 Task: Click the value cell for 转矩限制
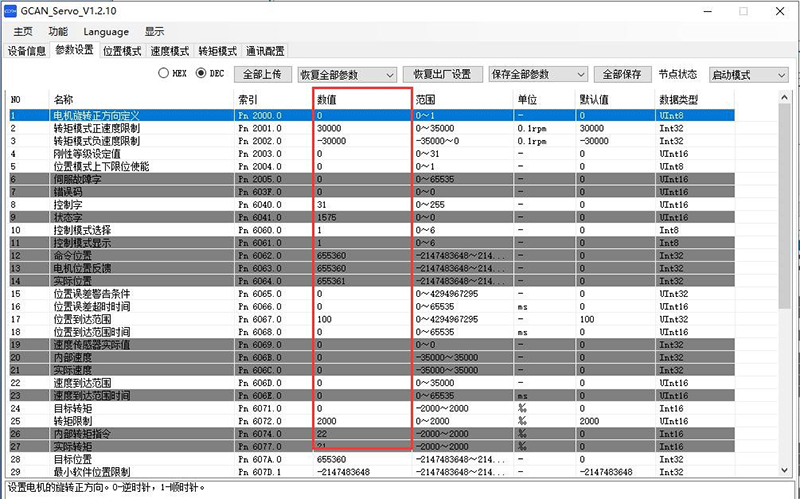coord(360,421)
